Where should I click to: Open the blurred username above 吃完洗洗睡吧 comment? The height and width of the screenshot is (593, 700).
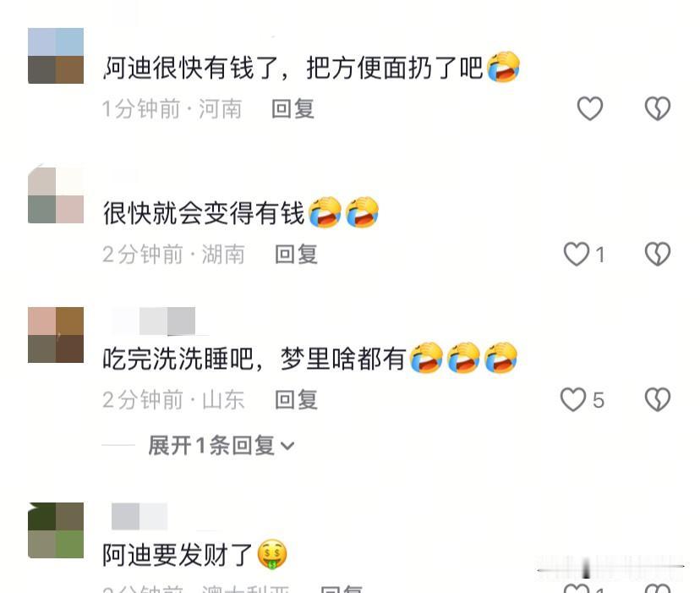coord(154,321)
